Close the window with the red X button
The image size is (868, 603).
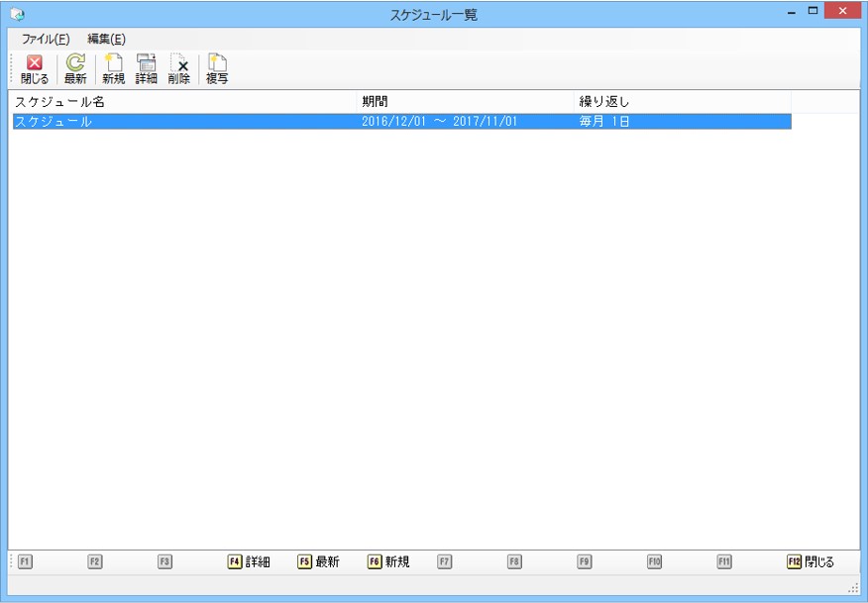click(842, 12)
